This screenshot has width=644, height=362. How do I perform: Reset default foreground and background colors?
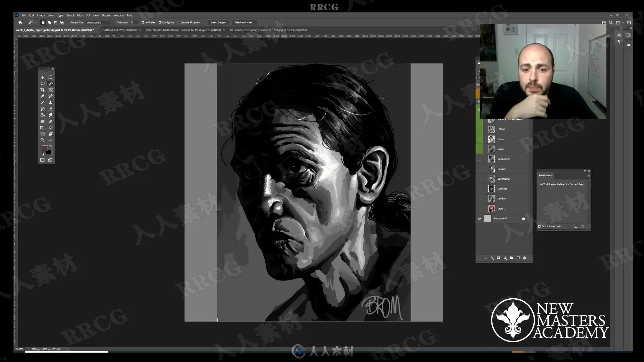pos(43,154)
